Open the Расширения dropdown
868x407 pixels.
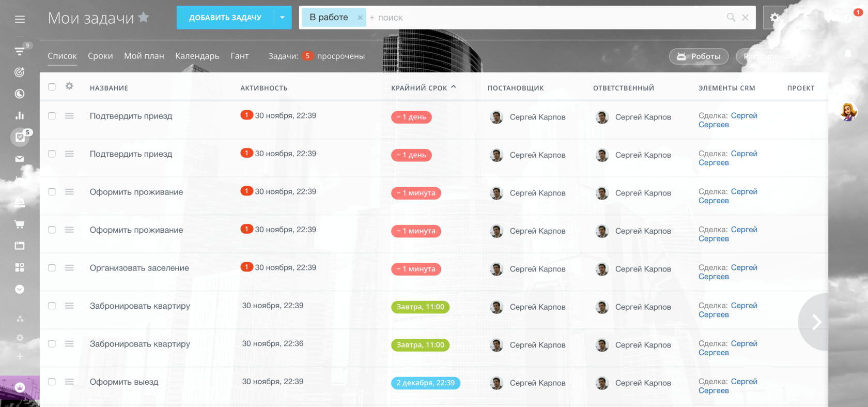[x=778, y=56]
